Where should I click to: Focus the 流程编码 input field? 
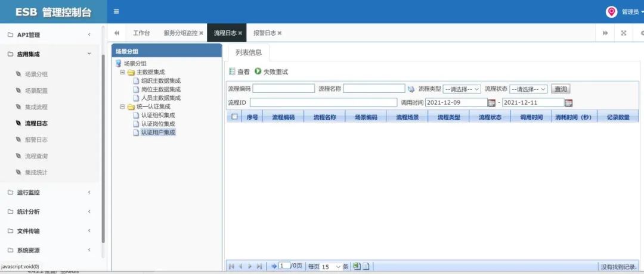click(283, 89)
